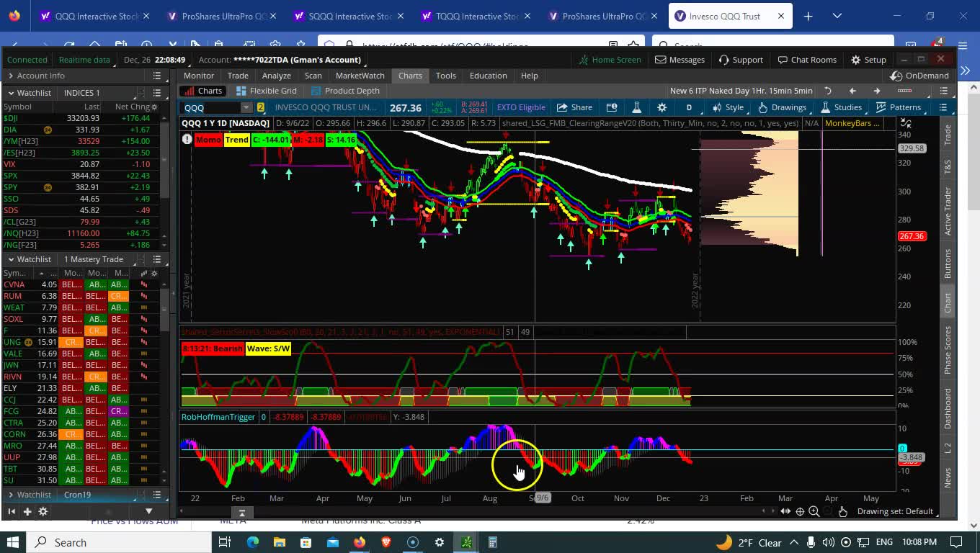This screenshot has width=980, height=553.
Task: Click the crosshair pan icon below chart
Action: pyautogui.click(x=800, y=511)
